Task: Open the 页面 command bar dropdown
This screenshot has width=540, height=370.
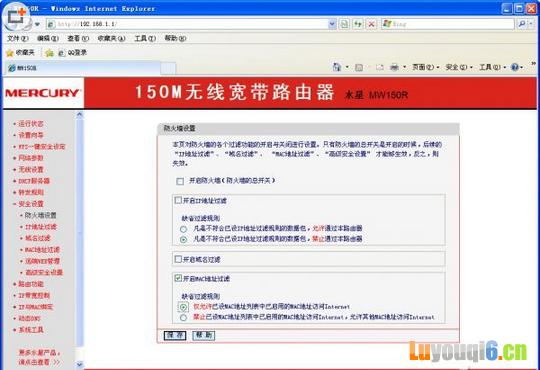Action: click(x=426, y=67)
